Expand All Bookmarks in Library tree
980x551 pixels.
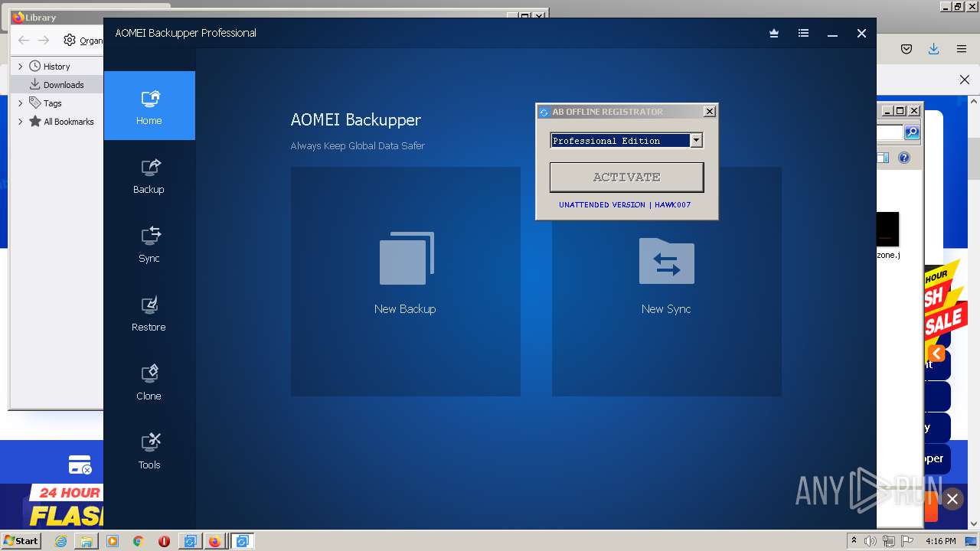click(20, 122)
